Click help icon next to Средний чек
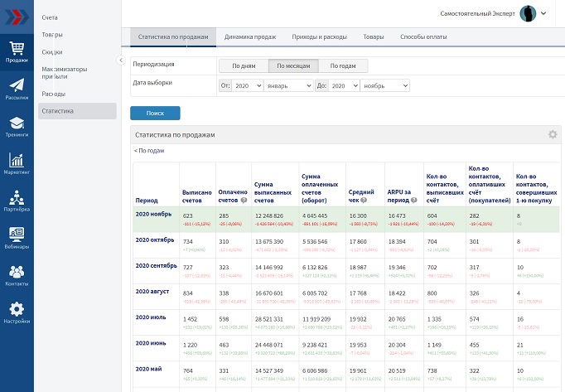565x392 pixels. click(x=364, y=201)
